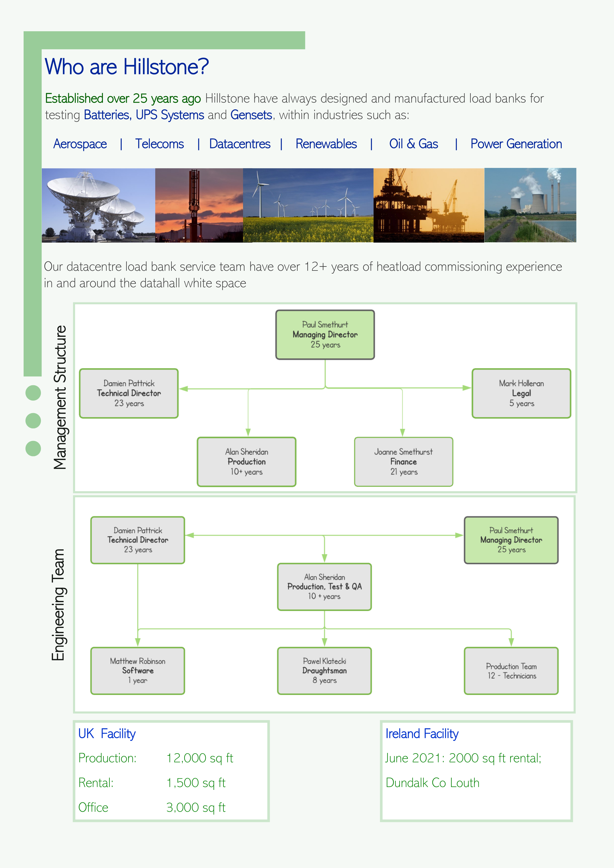Open the Datacentres industry link

click(x=240, y=144)
